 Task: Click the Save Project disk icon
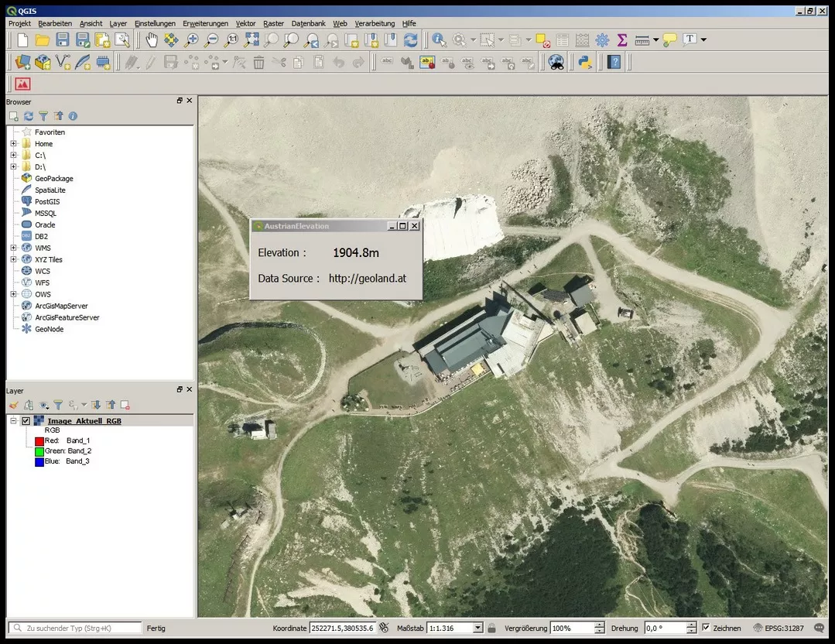coord(63,40)
